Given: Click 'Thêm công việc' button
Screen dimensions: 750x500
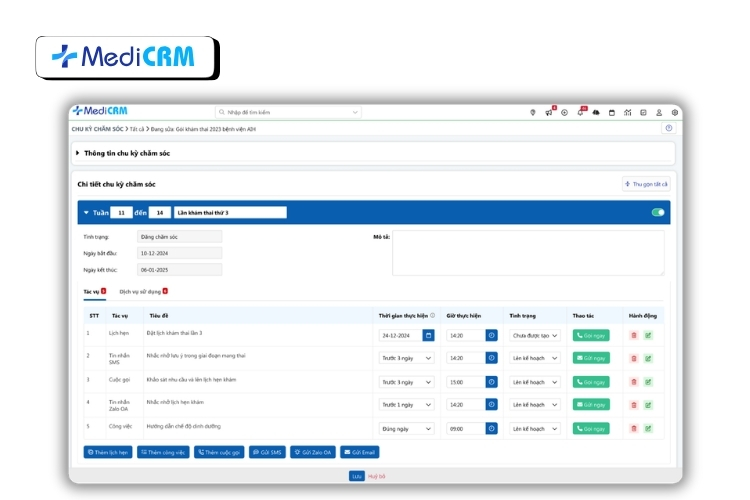Looking at the screenshot, I should pos(163,452).
